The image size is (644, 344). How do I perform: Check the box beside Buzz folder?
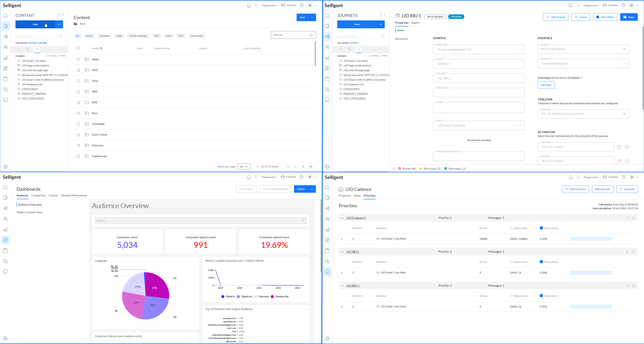pos(78,113)
